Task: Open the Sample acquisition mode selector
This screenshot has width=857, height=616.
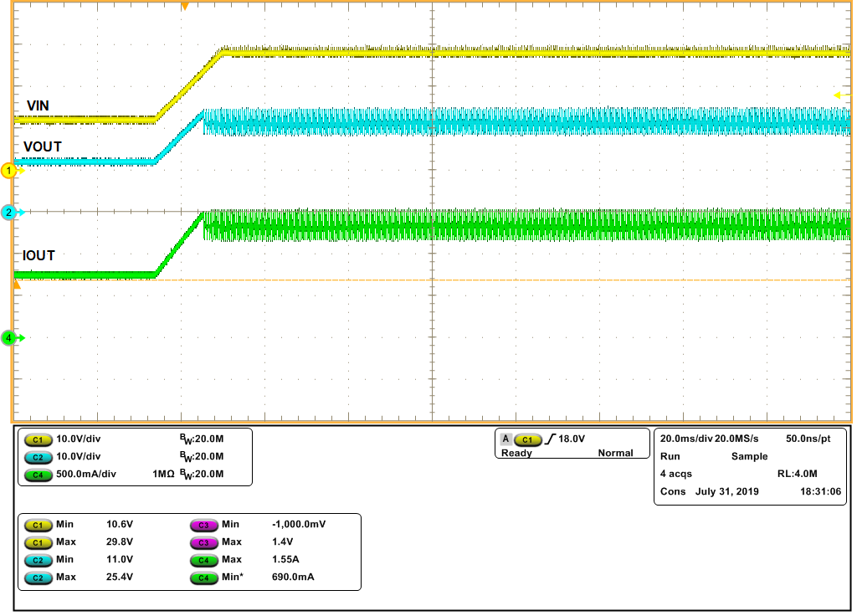Action: [x=749, y=456]
